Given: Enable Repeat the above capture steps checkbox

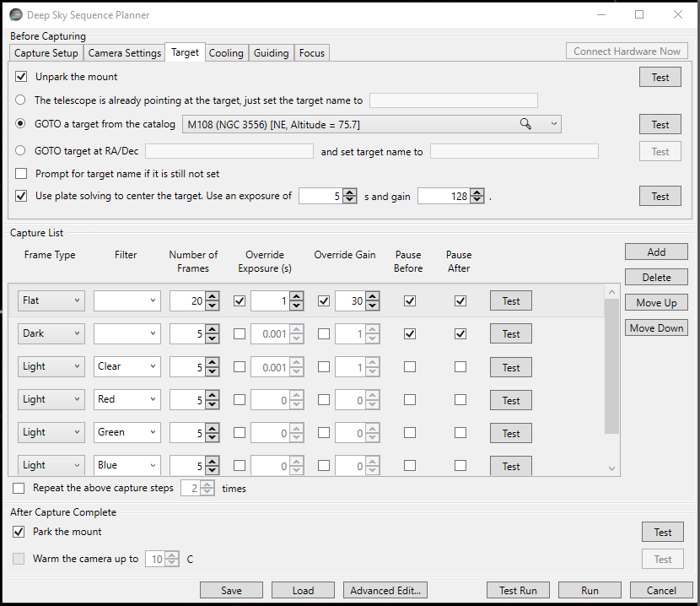Looking at the screenshot, I should [19, 488].
